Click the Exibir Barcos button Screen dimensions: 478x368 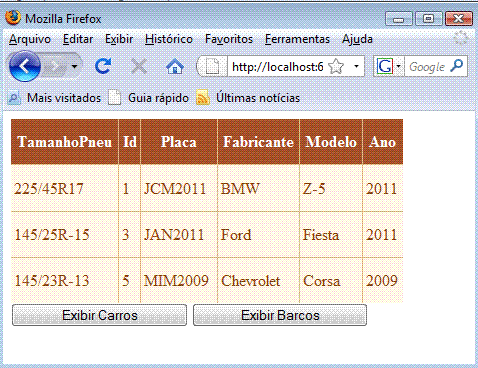(280, 315)
